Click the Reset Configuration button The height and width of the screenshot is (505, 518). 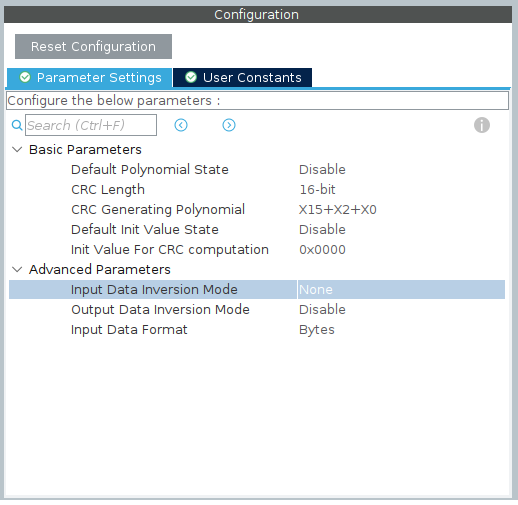93,46
